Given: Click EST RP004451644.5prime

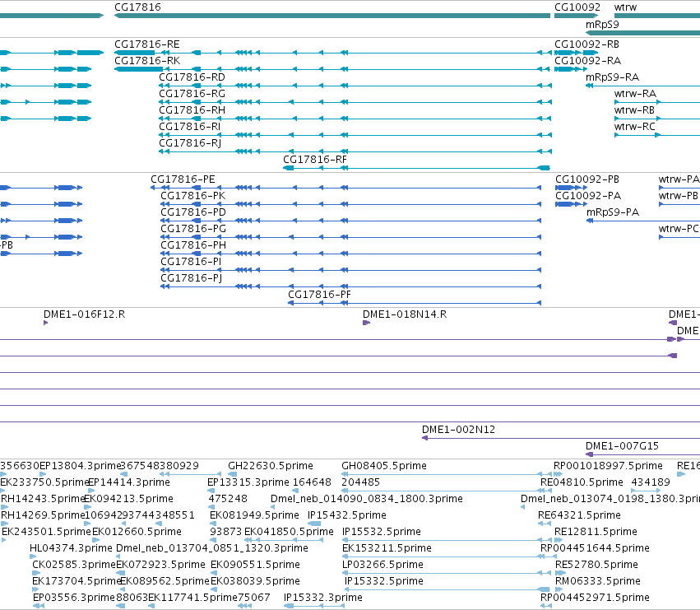Looking at the screenshot, I should [x=595, y=548].
